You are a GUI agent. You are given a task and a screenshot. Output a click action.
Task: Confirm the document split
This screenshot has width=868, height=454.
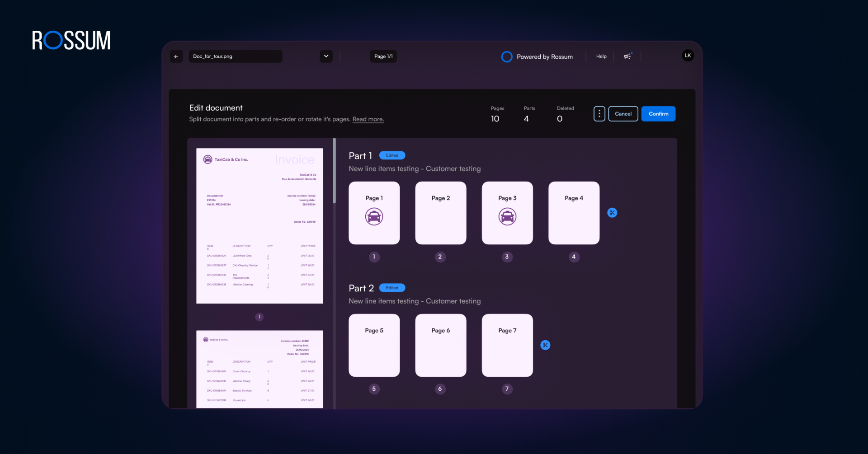click(x=658, y=113)
